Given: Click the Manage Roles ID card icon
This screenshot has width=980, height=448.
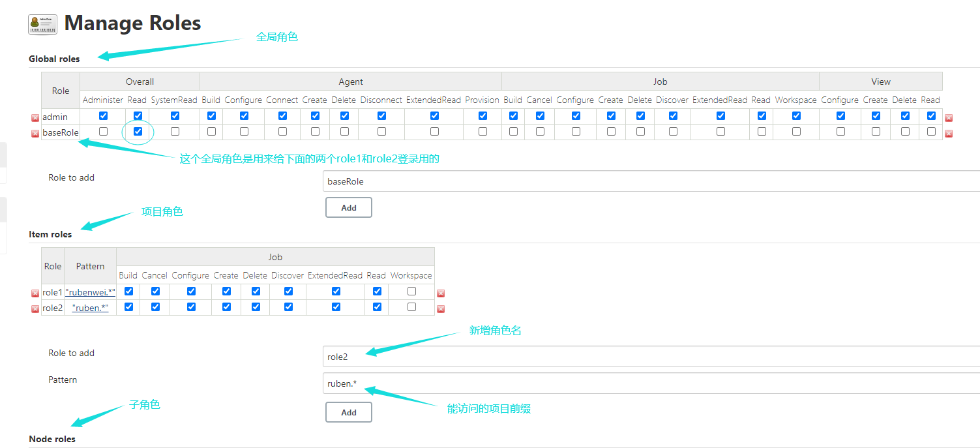Looking at the screenshot, I should click(x=42, y=24).
